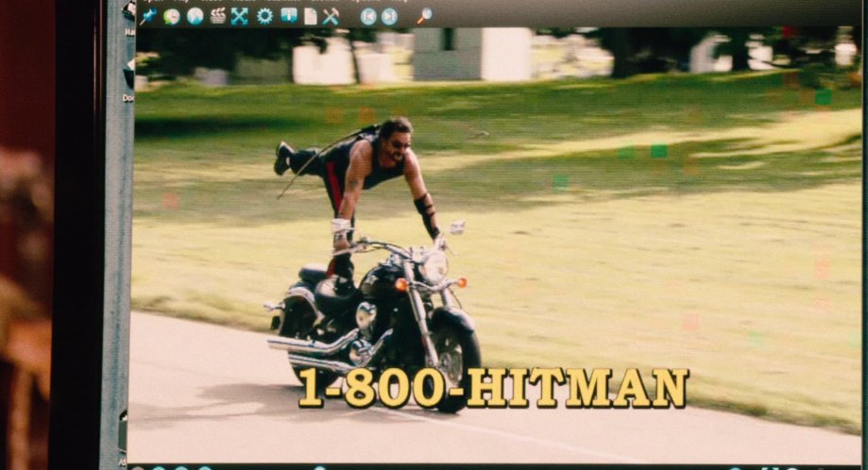Click the motorcycle front wheel in the video

[455, 359]
